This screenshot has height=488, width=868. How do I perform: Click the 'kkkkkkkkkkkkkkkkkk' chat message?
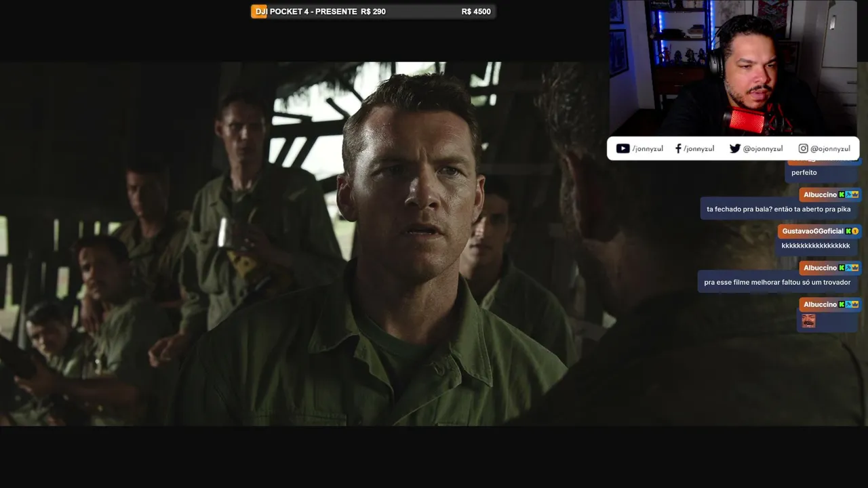tap(816, 246)
